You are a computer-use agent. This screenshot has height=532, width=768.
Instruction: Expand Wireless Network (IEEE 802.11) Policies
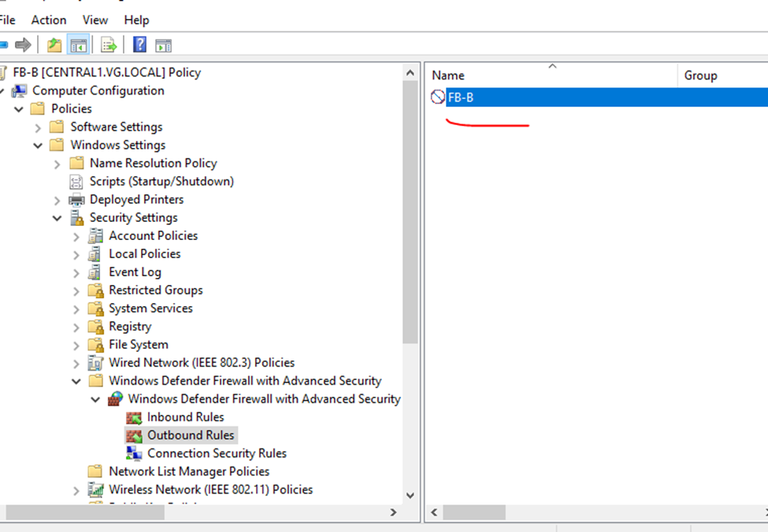coord(76,490)
